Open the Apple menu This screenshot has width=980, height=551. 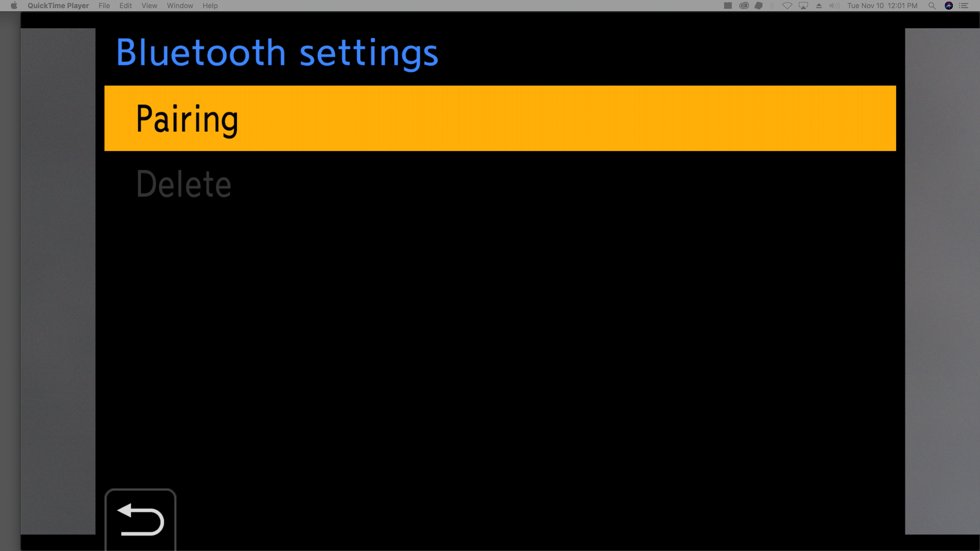point(14,6)
